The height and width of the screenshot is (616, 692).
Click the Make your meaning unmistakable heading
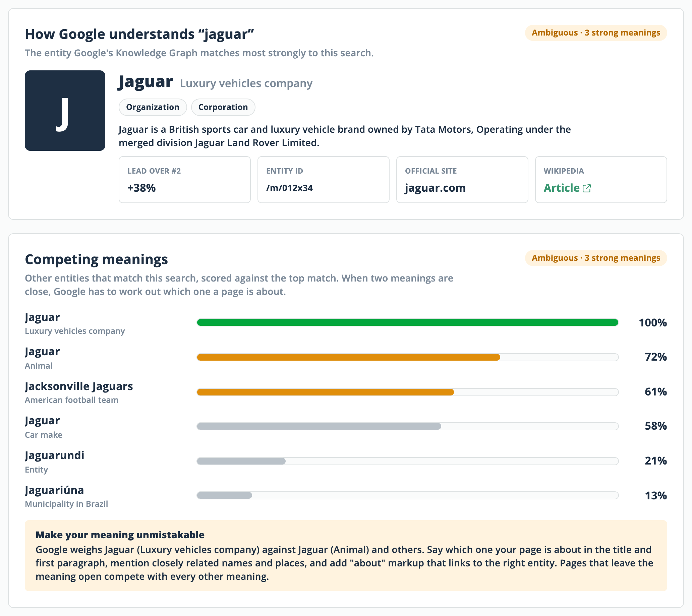coord(120,535)
